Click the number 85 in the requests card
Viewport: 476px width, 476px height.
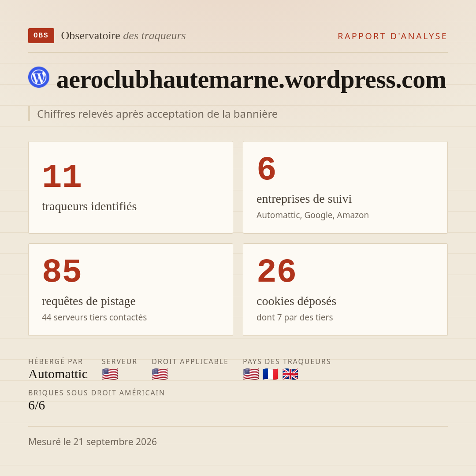tap(62, 271)
